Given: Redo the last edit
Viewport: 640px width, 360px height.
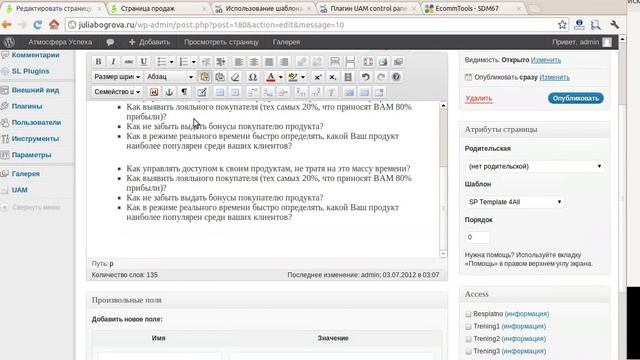Looking at the screenshot, I should (381, 77).
